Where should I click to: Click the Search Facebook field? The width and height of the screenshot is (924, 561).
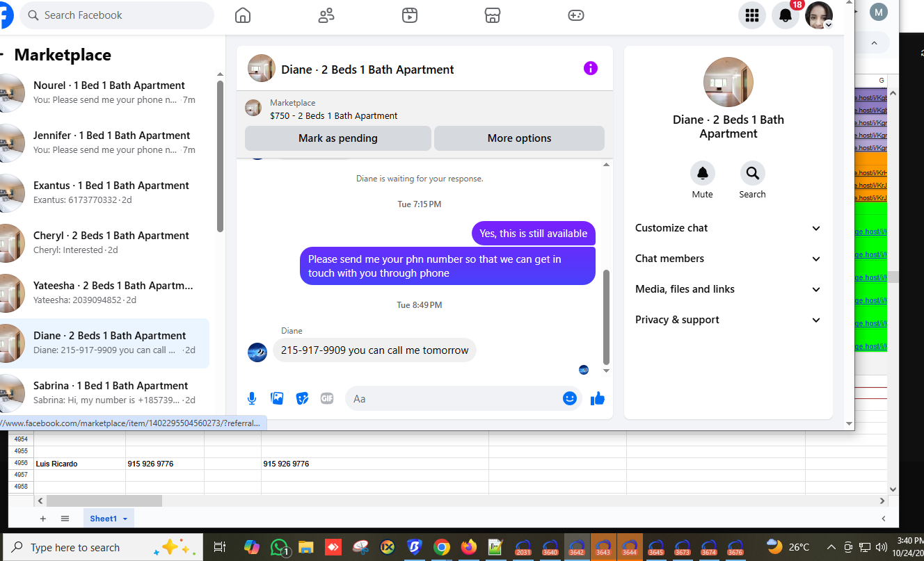[x=117, y=15]
